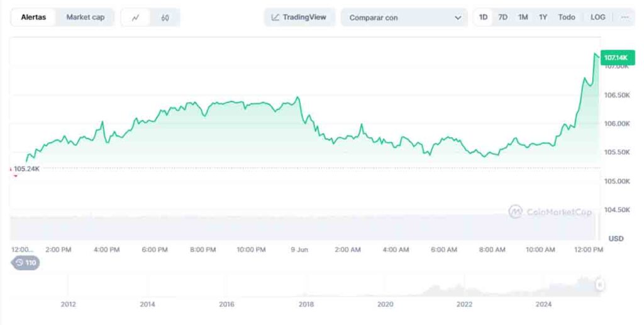The height and width of the screenshot is (325, 644).
Task: Show the Todo full history range
Action: (x=567, y=18)
